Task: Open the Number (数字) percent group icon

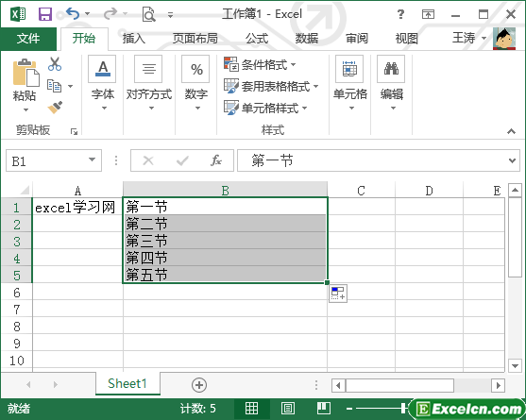Action: (x=195, y=69)
